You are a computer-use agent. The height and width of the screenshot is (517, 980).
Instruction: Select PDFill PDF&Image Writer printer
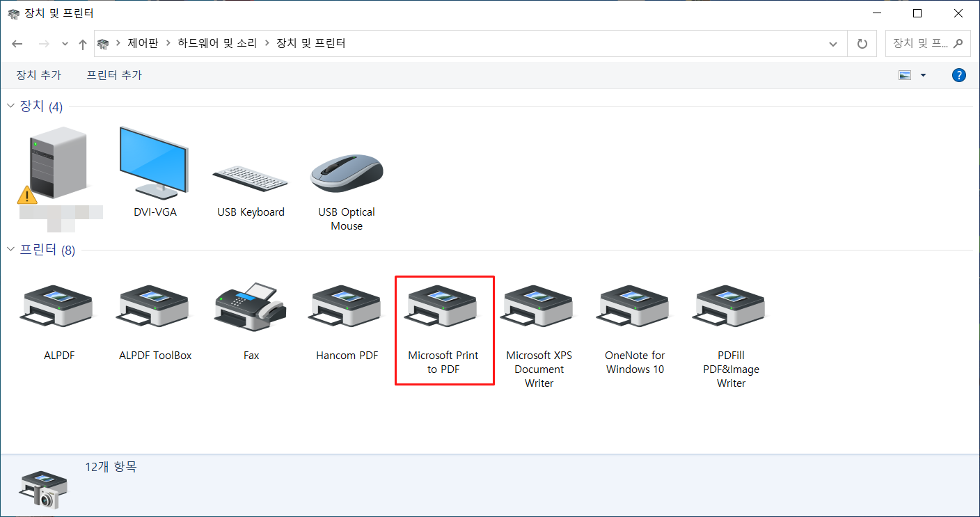click(731, 335)
